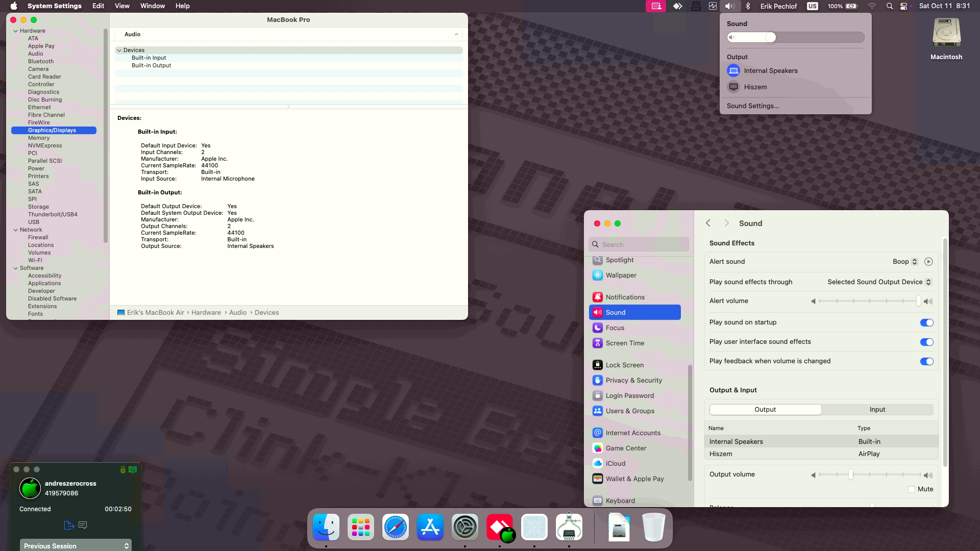Viewport: 980px width, 551px height.
Task: Click the date and time in menu bar
Action: point(944,6)
